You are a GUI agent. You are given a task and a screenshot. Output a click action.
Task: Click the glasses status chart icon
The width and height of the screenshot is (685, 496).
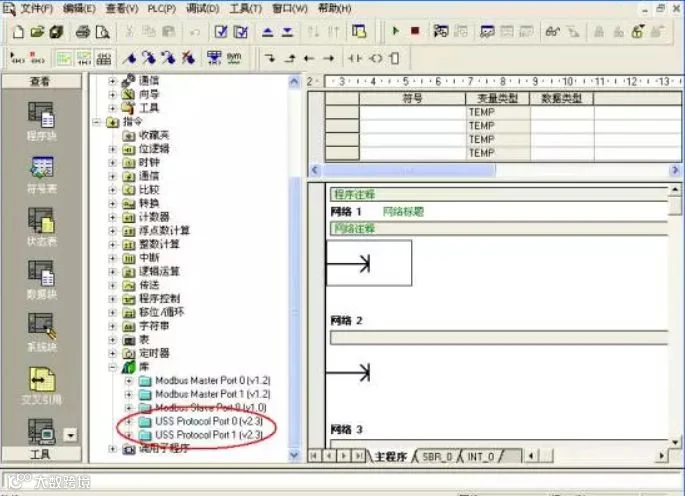tap(553, 31)
